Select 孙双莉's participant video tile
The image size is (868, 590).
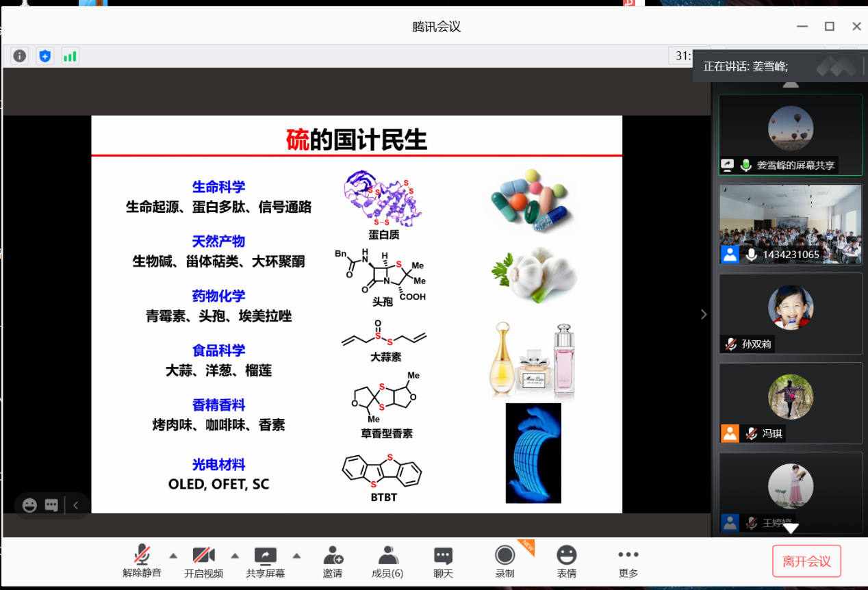tap(791, 313)
